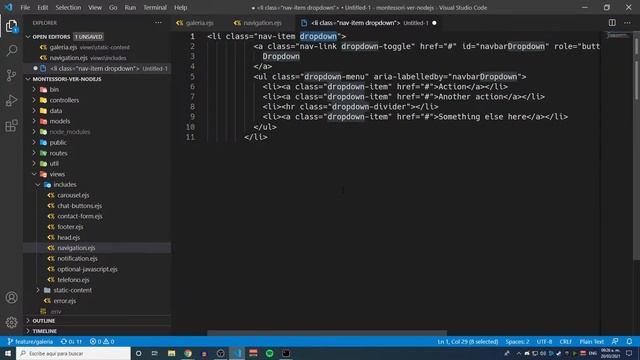The width and height of the screenshot is (640, 360).
Task: Open the Accounts menu icon
Action: point(11,298)
